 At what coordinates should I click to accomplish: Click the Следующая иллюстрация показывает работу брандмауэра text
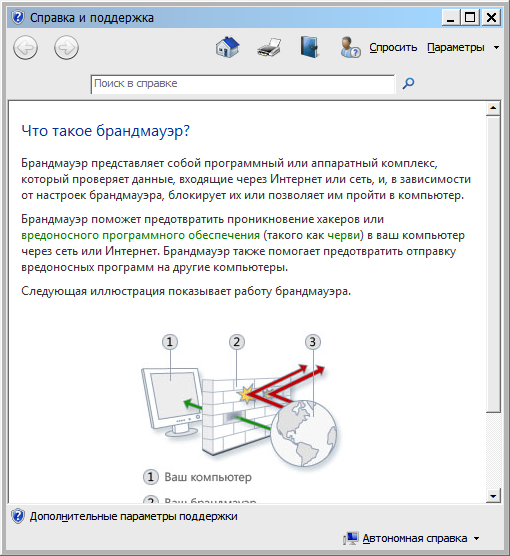coord(186,291)
